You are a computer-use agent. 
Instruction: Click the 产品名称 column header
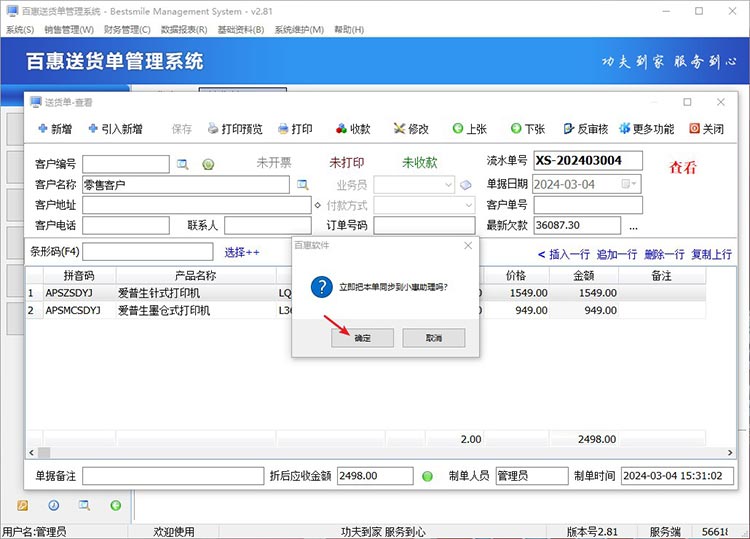point(196,275)
